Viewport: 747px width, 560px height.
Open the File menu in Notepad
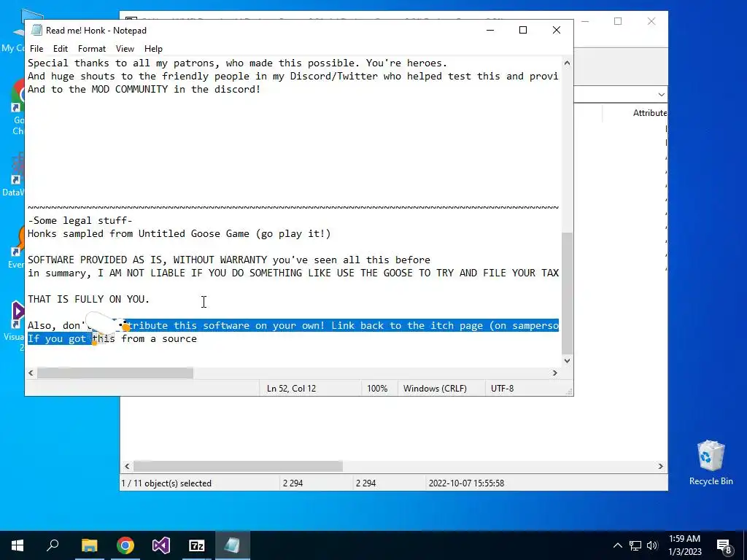pos(36,49)
